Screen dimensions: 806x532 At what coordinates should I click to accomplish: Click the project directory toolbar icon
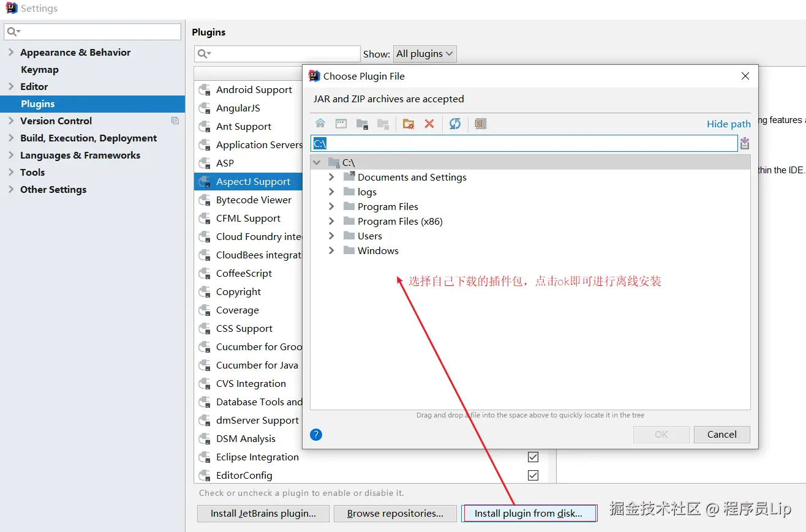362,124
